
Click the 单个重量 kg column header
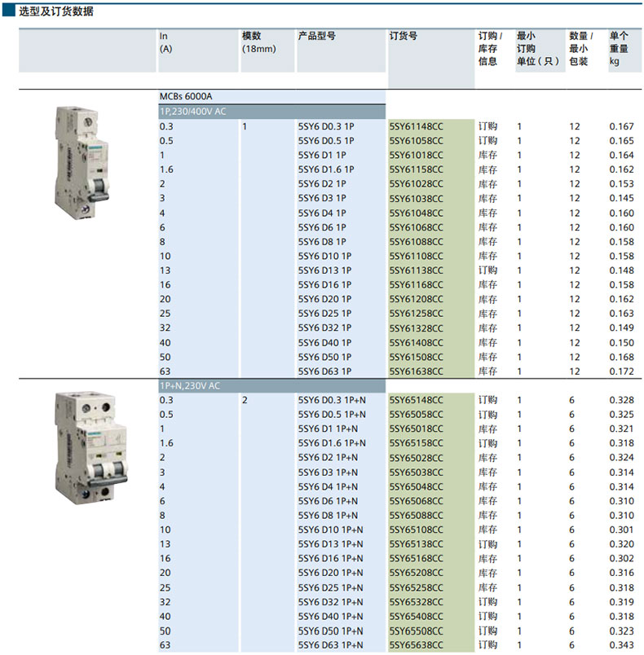coord(619,48)
